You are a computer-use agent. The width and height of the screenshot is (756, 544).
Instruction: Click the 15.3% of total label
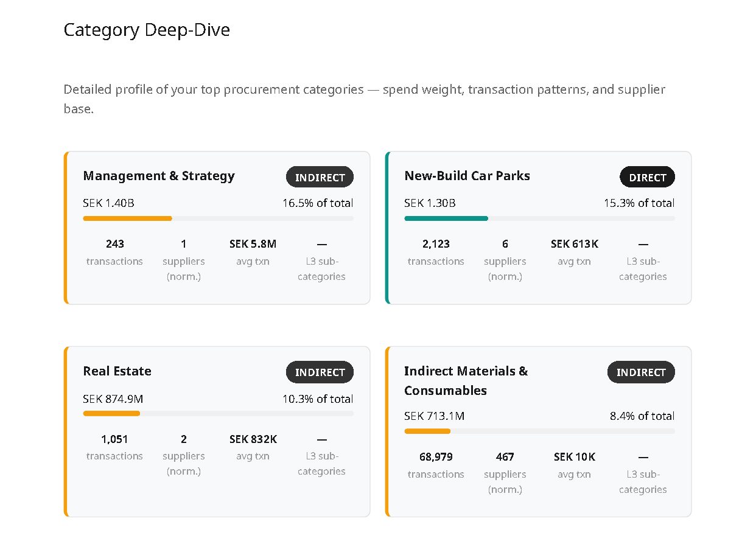[639, 203]
